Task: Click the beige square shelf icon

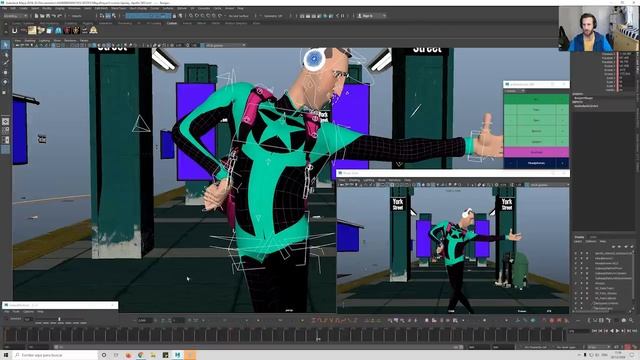Action: tap(32, 31)
